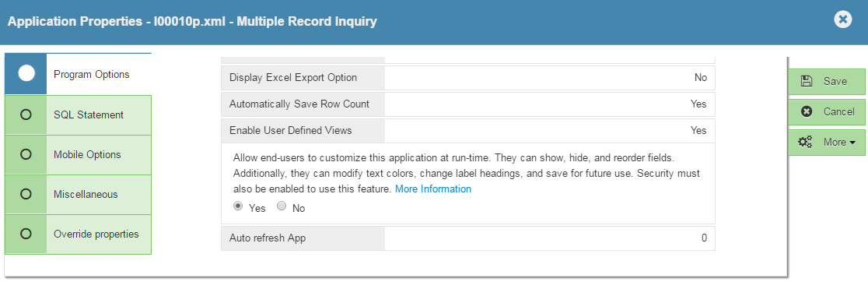Click the gears icon next to More
This screenshot has width=868, height=282.
click(805, 142)
